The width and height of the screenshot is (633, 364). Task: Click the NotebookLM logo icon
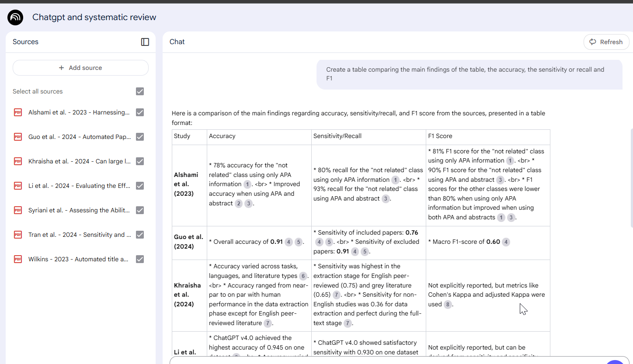[x=15, y=17]
